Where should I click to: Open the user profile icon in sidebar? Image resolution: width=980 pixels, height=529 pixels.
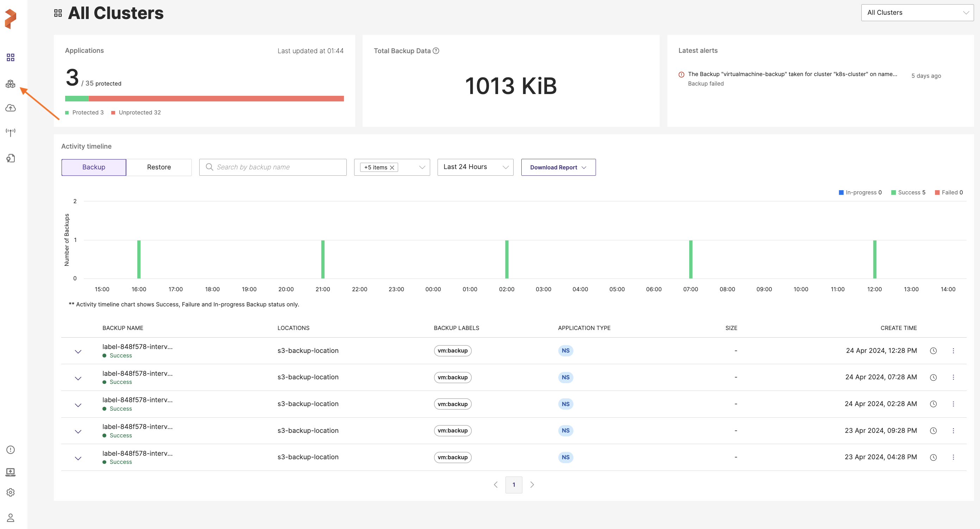tap(11, 518)
